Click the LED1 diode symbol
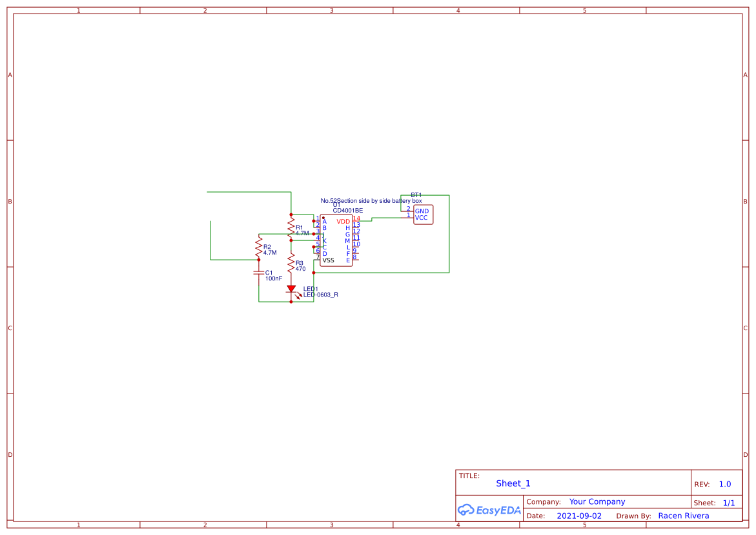The height and width of the screenshot is (535, 756). [x=291, y=289]
